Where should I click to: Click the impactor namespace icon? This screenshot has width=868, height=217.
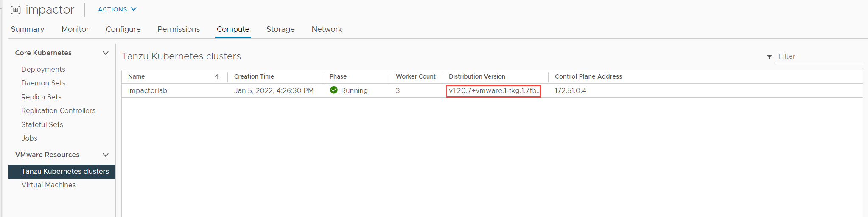click(15, 10)
